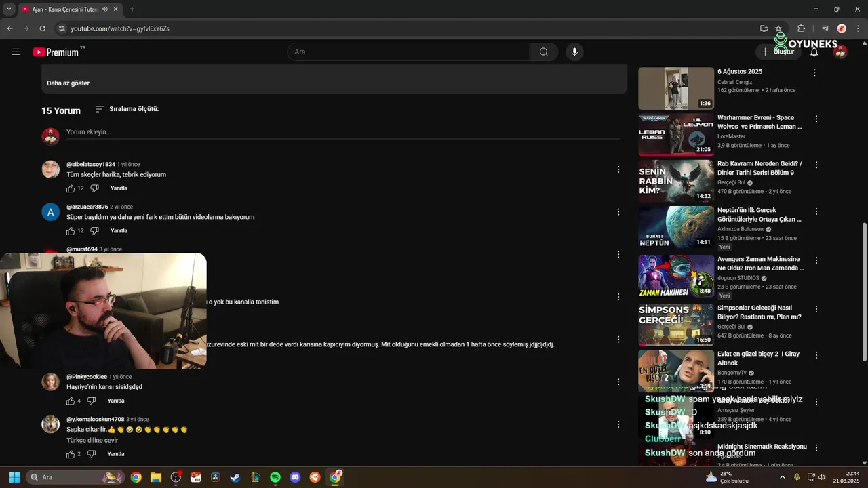Open the Sıralama ölçütü sort dropdown
The width and height of the screenshot is (868, 488).
point(127,109)
